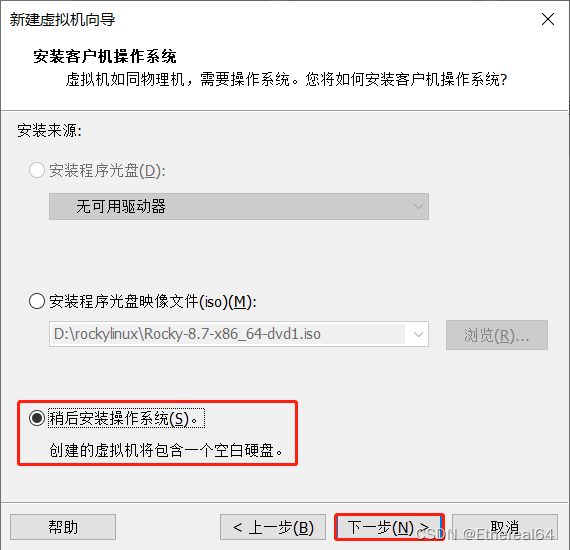
Task: Click the 无可用驱动器 combo box
Action: click(x=239, y=206)
